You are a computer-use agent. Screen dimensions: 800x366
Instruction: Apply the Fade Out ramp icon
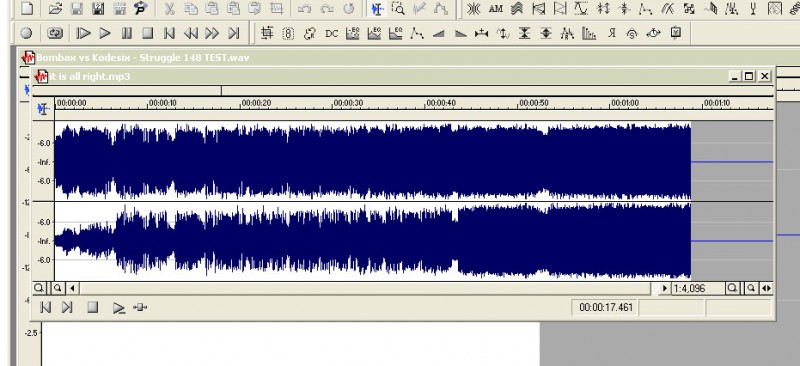[x=460, y=34]
